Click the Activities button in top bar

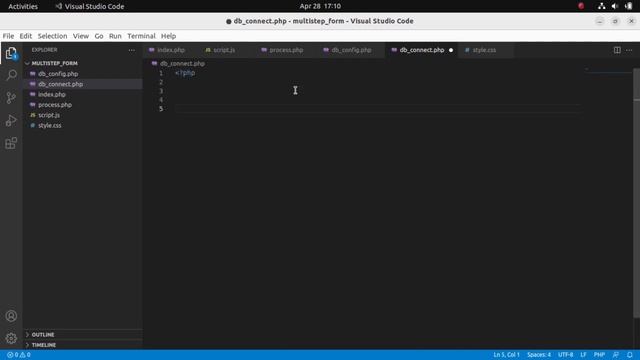pos(23,6)
